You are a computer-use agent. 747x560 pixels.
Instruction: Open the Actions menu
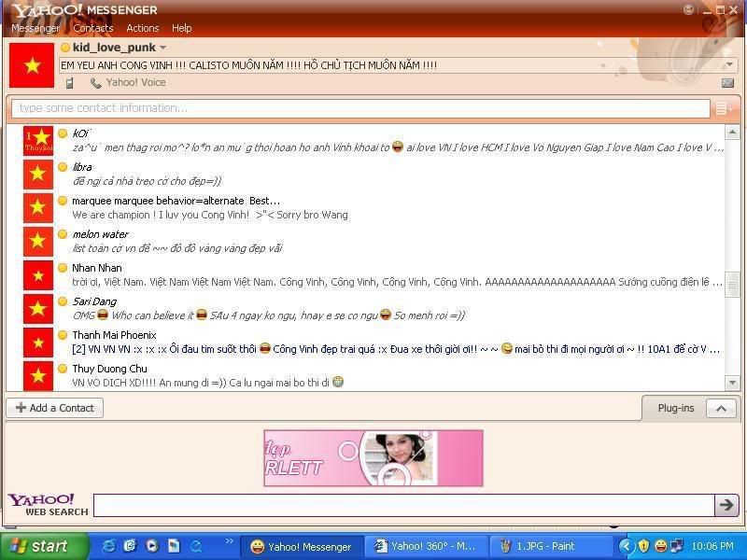pos(143,28)
